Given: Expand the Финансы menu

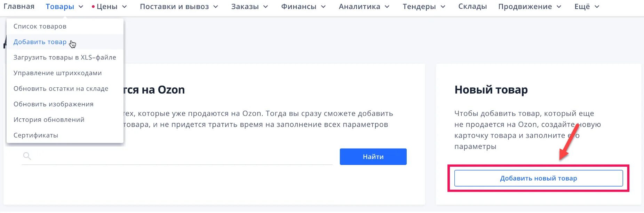Looking at the screenshot, I should point(303,7).
